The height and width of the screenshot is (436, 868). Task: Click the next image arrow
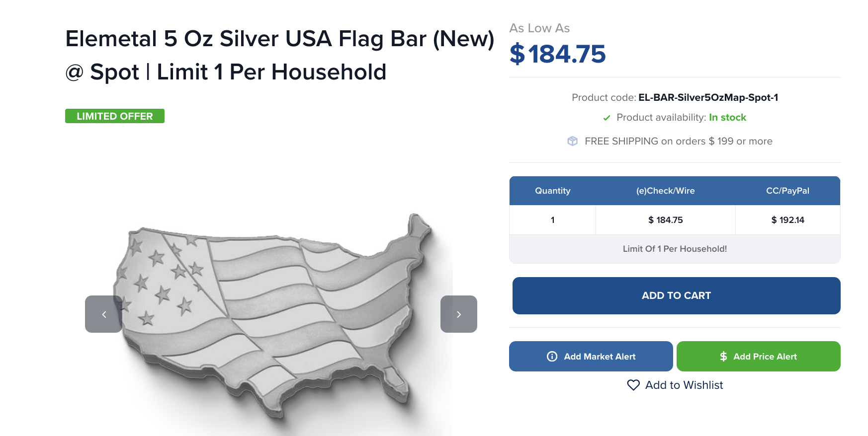point(459,314)
